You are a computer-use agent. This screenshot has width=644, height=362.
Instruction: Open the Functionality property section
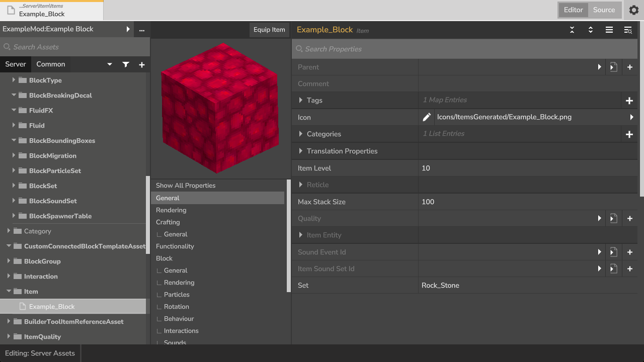(x=175, y=246)
